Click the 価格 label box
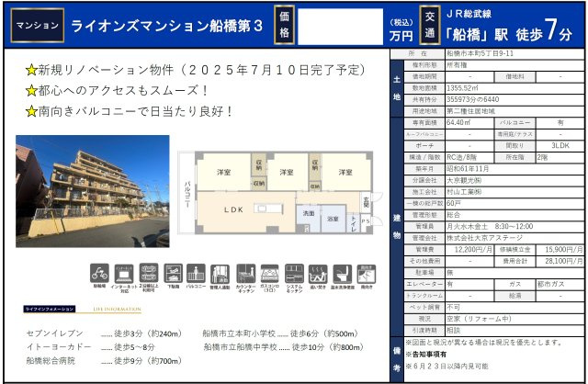This screenshot has height=384, width=588. (284, 25)
